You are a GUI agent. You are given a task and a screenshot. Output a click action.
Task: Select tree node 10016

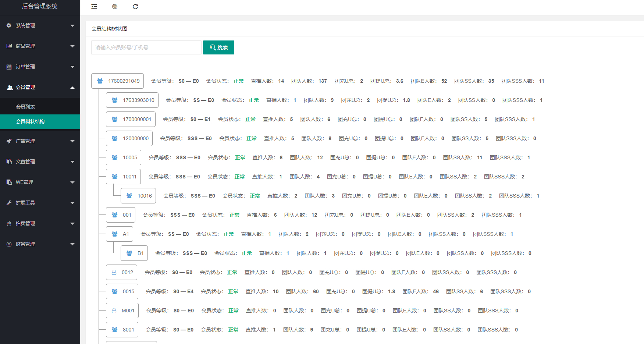click(138, 196)
